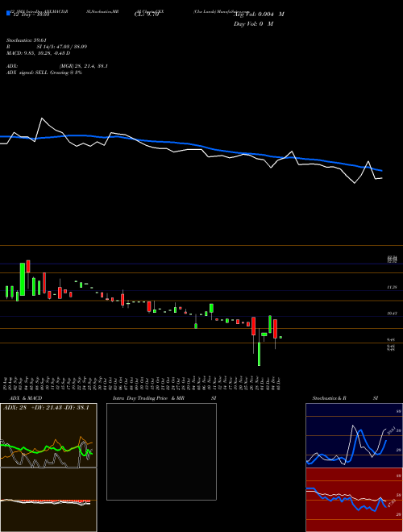The image size is (403, 532).
Task: Click the 'Stochastics & R SI' panel title
Action: [x=345, y=398]
